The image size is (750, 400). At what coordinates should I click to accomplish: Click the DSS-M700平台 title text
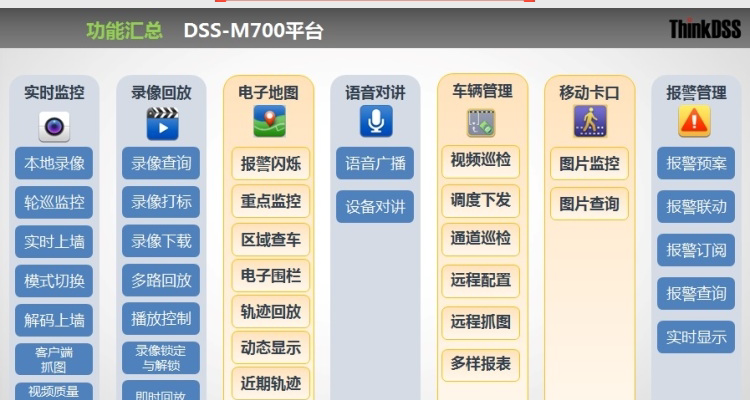click(254, 31)
